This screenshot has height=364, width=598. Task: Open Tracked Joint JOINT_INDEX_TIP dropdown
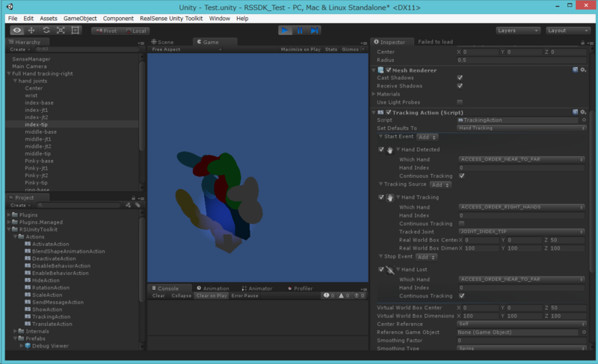521,232
